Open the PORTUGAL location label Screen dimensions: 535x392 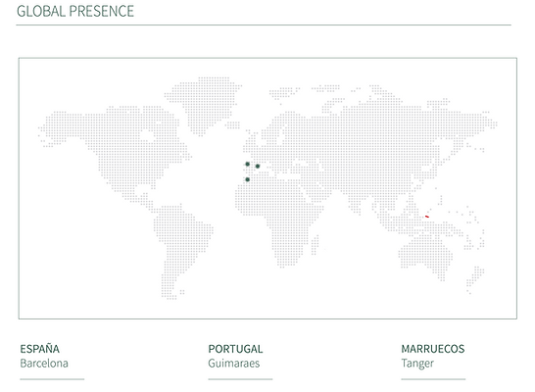tap(235, 349)
